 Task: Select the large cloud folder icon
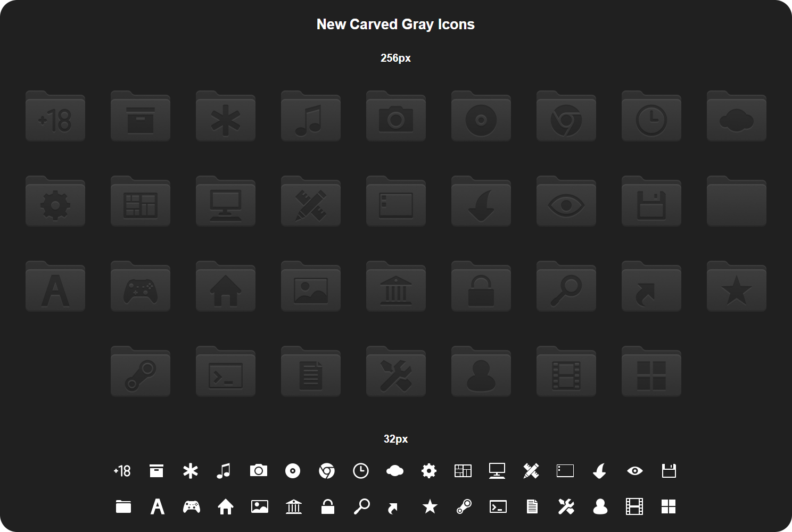pos(737,115)
